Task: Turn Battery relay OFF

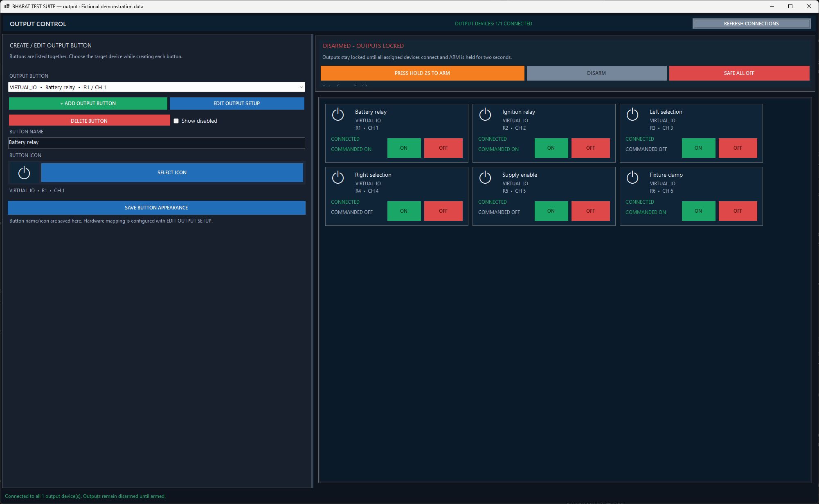Action: click(443, 148)
